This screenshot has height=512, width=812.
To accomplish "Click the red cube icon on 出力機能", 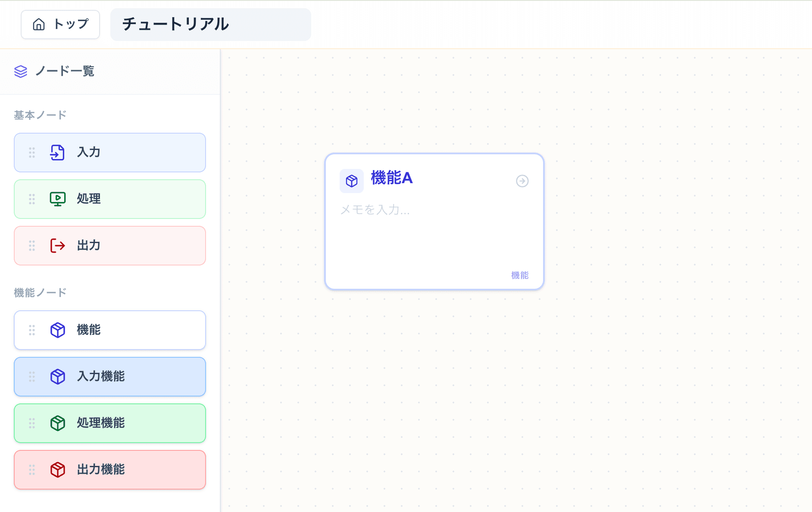I will click(x=57, y=470).
